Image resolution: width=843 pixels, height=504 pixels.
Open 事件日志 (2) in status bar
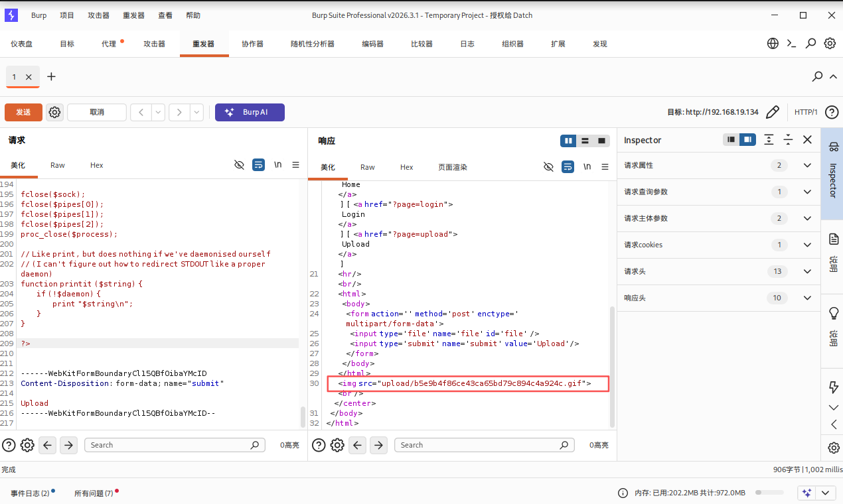tap(31, 493)
